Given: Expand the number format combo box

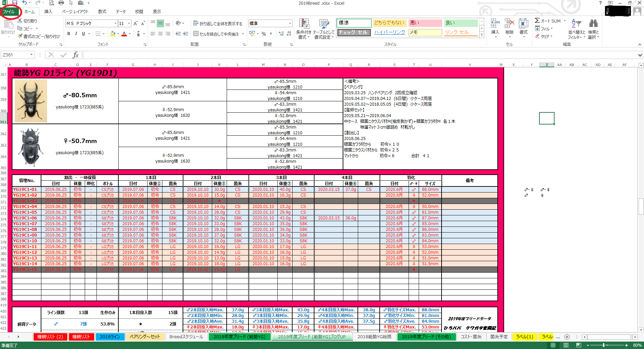Looking at the screenshot, I should click(x=290, y=24).
